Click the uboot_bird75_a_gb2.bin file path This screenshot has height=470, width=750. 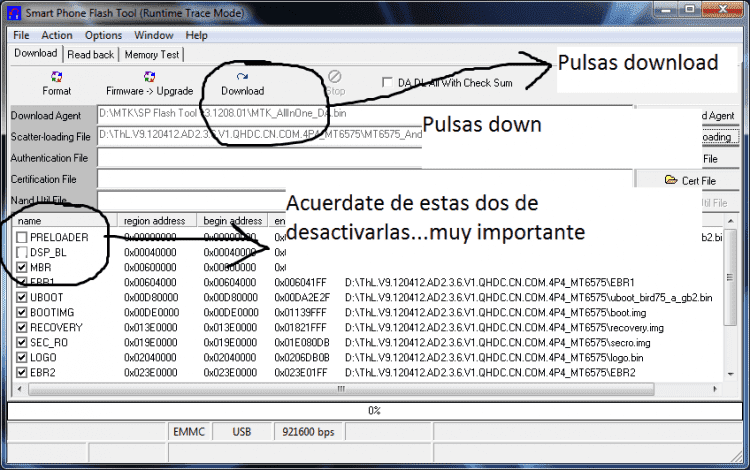[x=529, y=297]
